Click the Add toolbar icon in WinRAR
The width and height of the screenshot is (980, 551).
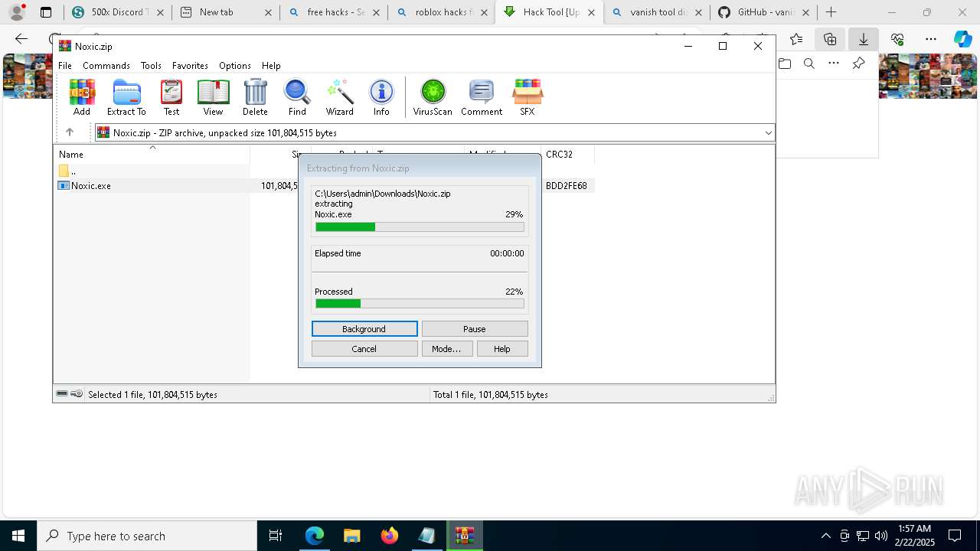tap(82, 97)
